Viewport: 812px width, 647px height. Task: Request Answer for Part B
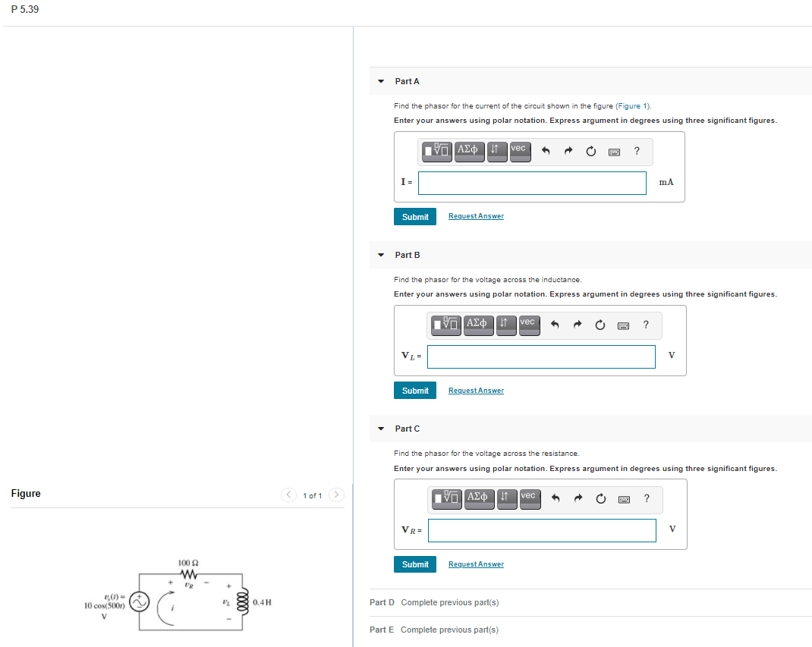(476, 391)
